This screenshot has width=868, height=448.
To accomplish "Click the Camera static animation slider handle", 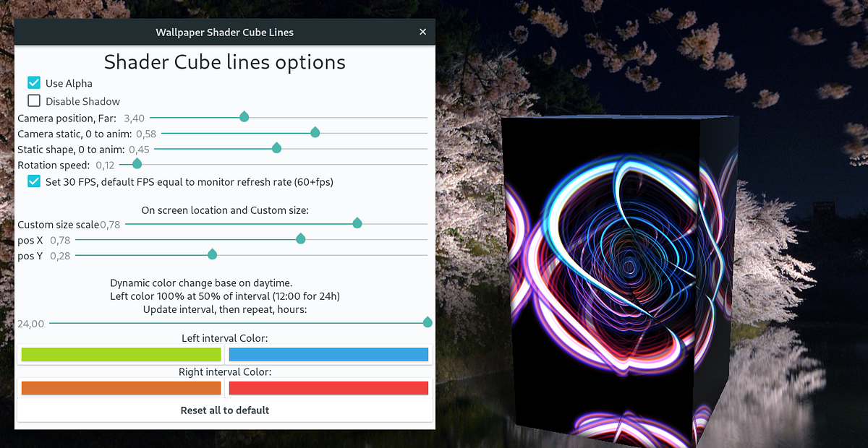I will click(x=315, y=132).
